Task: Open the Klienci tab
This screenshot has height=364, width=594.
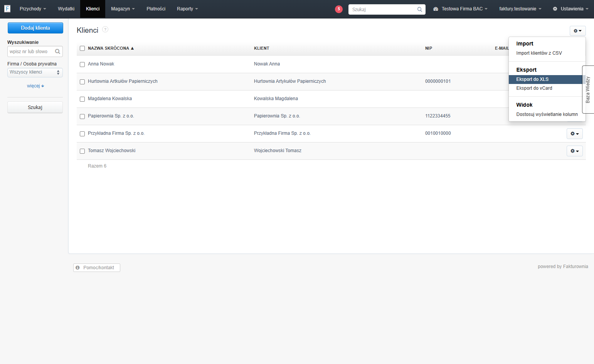Action: (x=93, y=9)
